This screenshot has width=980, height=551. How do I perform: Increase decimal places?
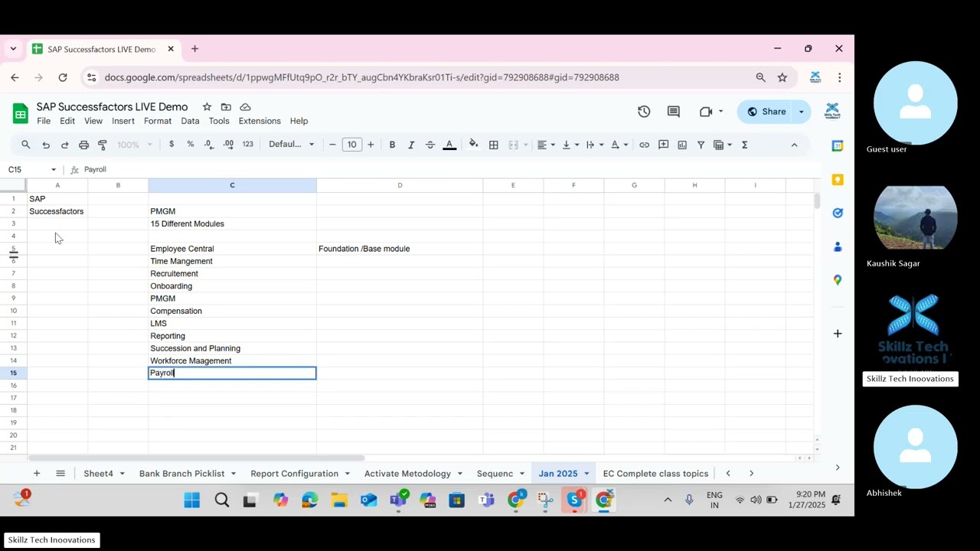[x=228, y=144]
